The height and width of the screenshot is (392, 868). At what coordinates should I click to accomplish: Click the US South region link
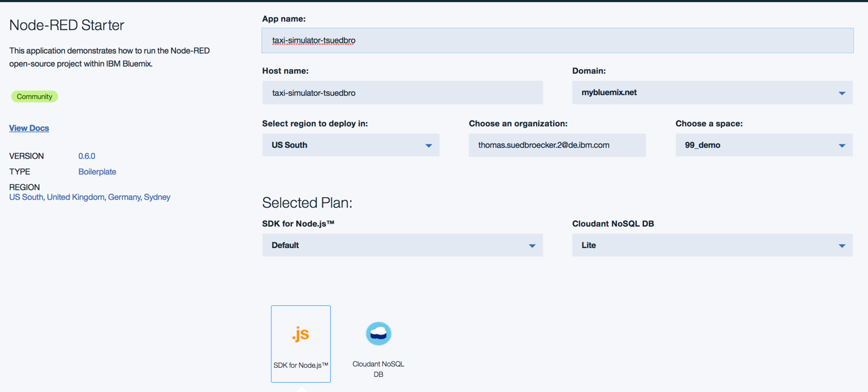pyautogui.click(x=26, y=197)
